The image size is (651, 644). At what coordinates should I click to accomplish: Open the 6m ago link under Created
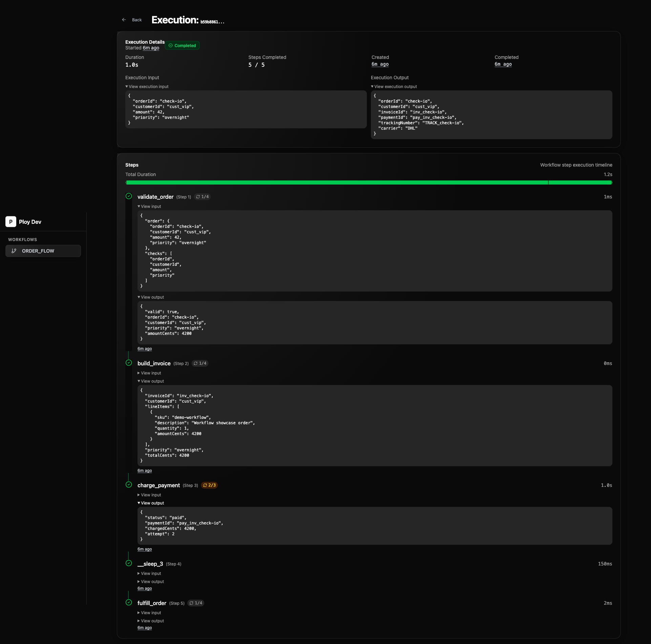pyautogui.click(x=380, y=64)
